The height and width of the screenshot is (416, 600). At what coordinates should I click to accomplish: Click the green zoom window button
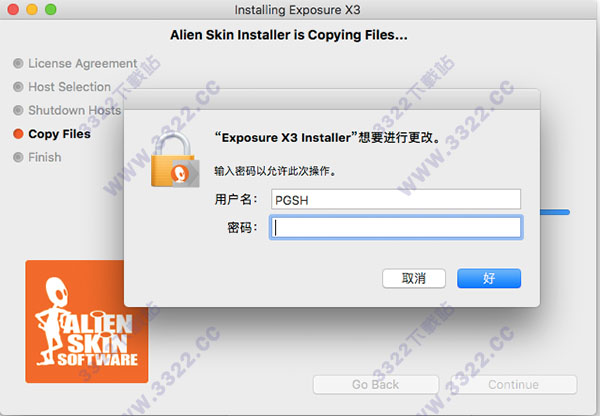pos(51,9)
